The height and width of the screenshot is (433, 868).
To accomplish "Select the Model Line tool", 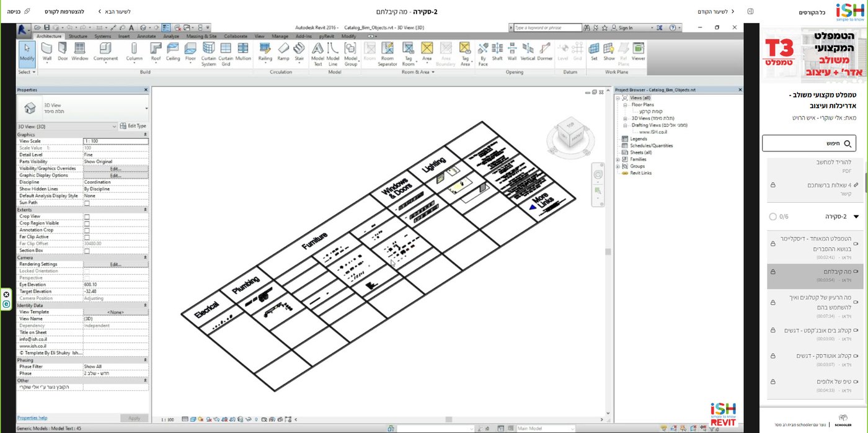I will point(333,54).
